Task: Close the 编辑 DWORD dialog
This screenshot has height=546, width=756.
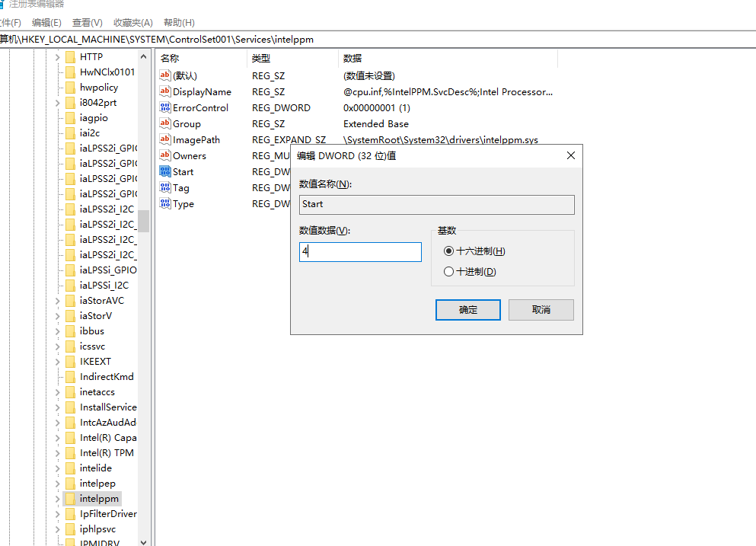Action: (571, 156)
